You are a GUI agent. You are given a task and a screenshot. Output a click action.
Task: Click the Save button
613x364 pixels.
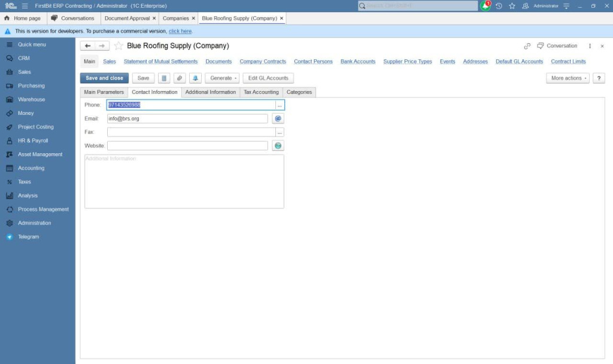click(143, 78)
